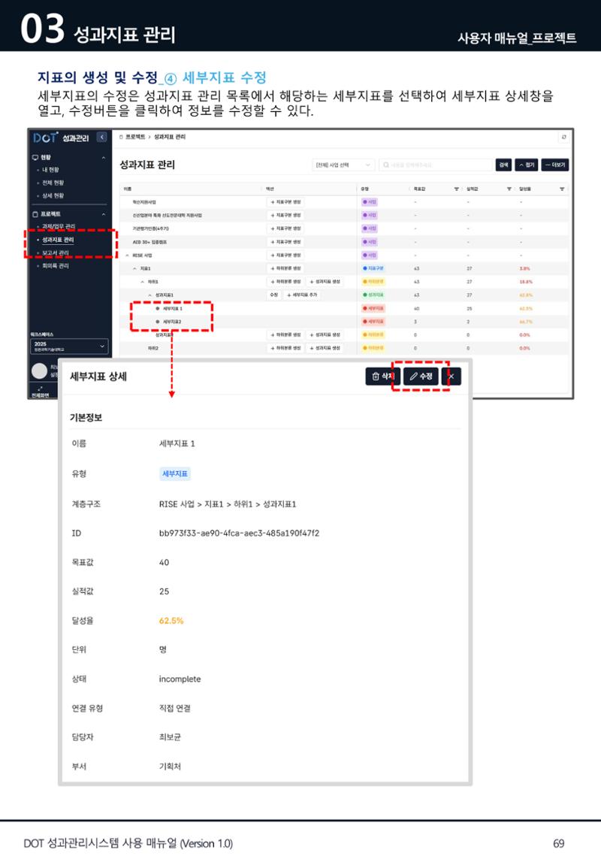Open 과제/업무 관리 in sidebar
Image resolution: width=601 pixels, height=868 pixels.
(x=59, y=226)
